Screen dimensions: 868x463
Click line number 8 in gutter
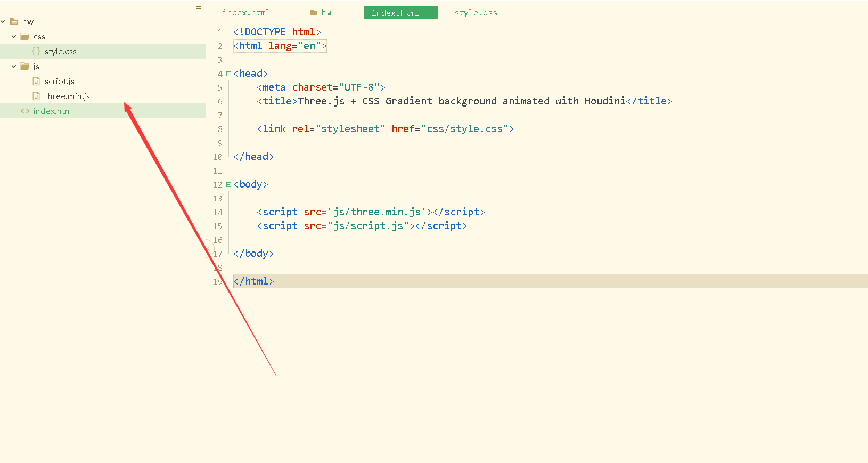click(219, 129)
